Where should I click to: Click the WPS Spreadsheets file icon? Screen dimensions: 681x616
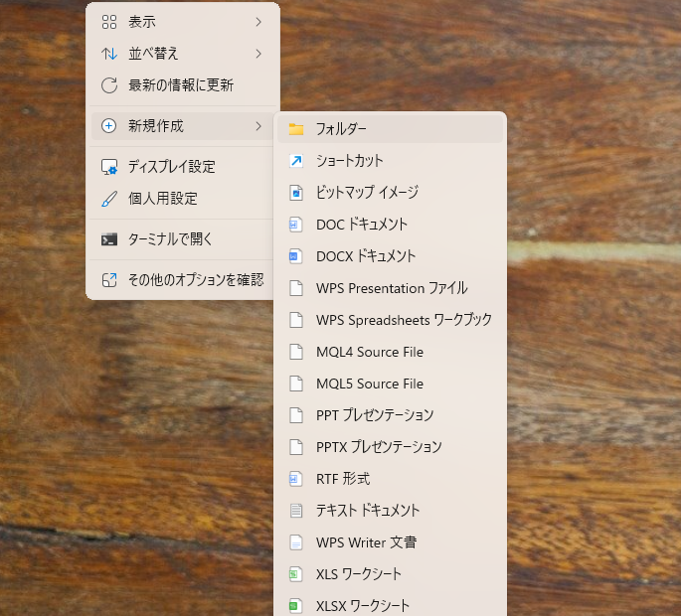296,320
